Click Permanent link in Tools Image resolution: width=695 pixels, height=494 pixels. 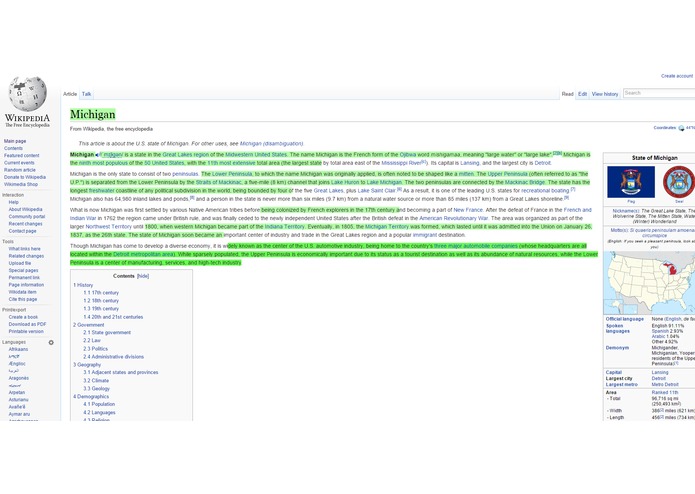point(24,278)
